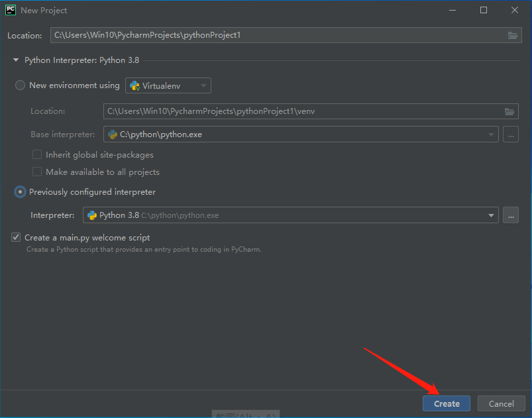This screenshot has height=418, width=532.
Task: Maximize the New Project window
Action: [484, 10]
